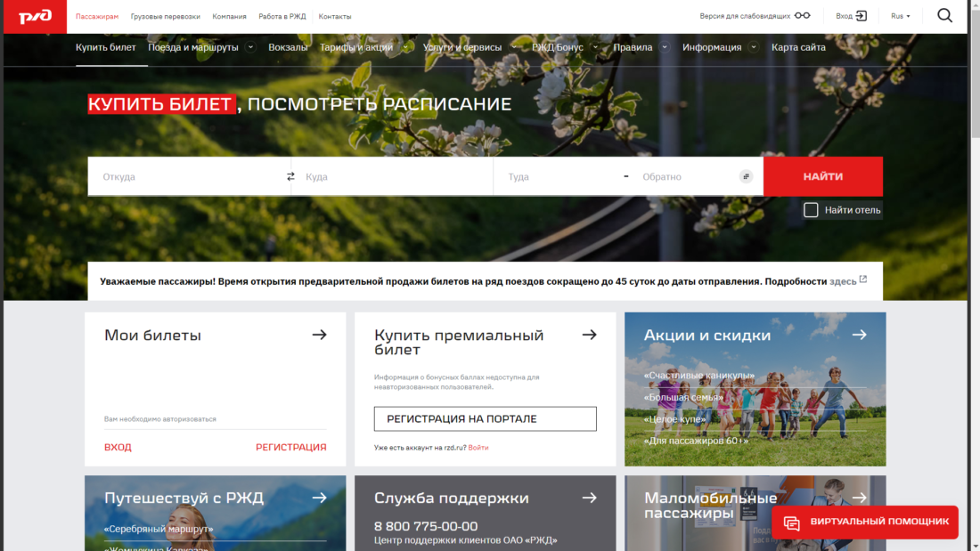
Task: Click the ПОСМОТРЕТЬ РАСПИСАНИЕ heading text
Action: (380, 104)
